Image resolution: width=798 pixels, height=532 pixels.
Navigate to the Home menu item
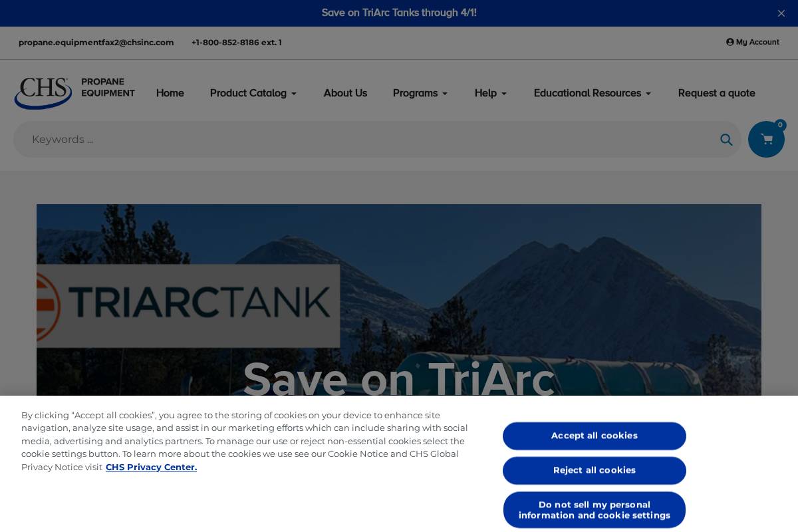pyautogui.click(x=170, y=93)
